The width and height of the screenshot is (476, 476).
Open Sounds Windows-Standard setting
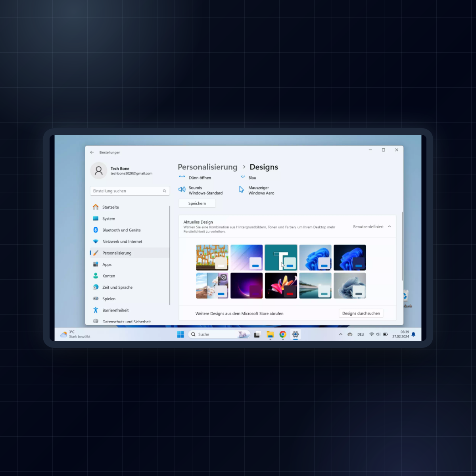pos(201,190)
